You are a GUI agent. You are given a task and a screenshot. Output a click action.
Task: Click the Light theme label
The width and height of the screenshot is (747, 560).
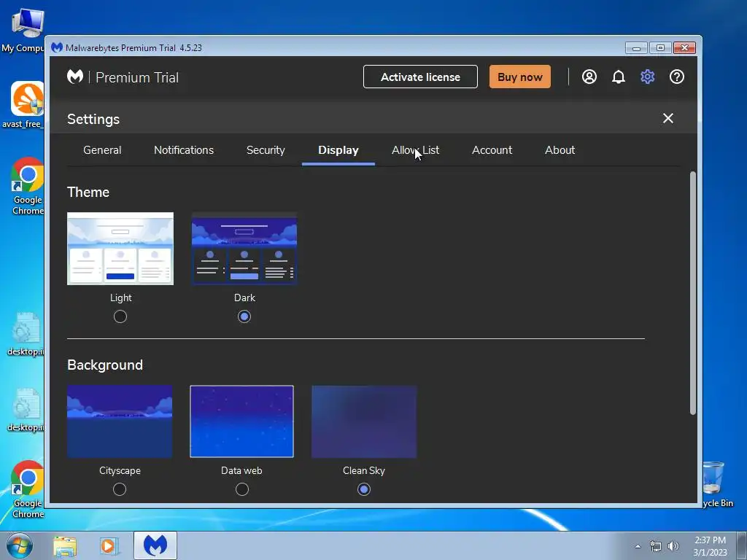[x=120, y=297]
